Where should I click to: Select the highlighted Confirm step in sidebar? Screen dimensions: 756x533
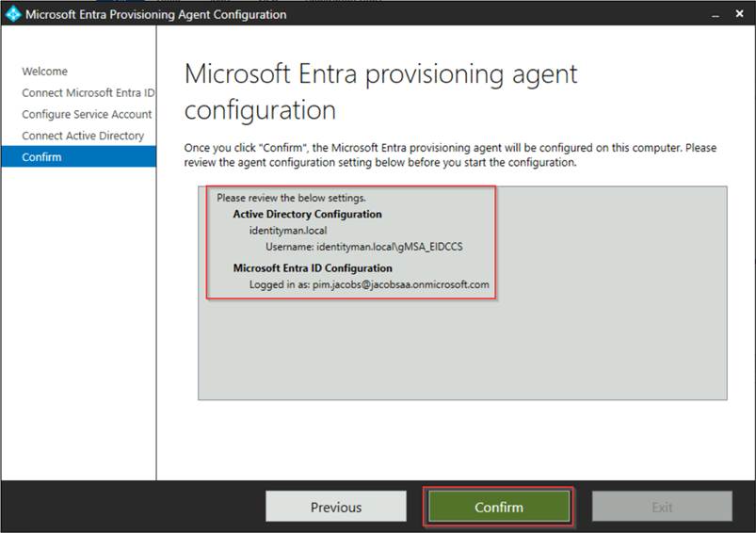click(42, 157)
